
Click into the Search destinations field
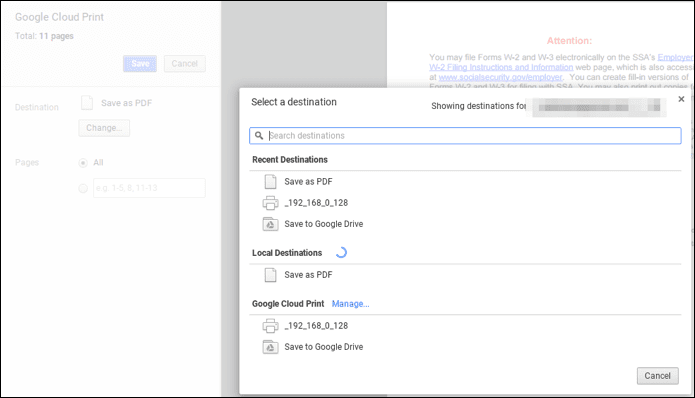[465, 136]
